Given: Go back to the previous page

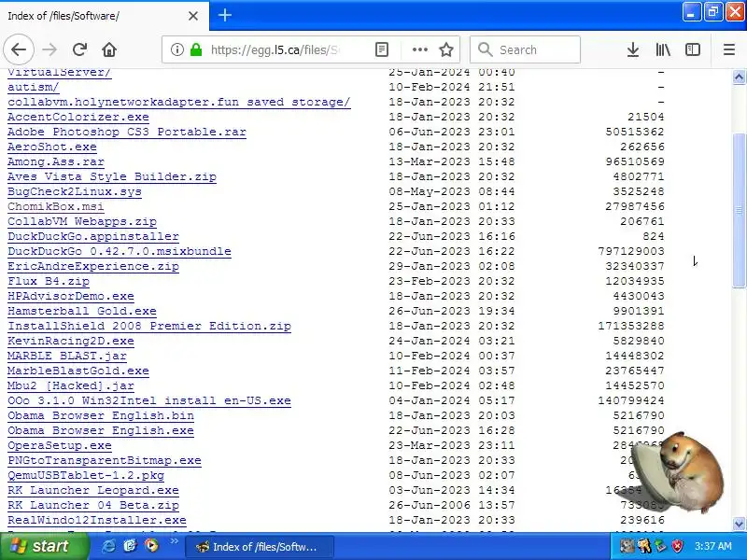Looking at the screenshot, I should click(19, 49).
